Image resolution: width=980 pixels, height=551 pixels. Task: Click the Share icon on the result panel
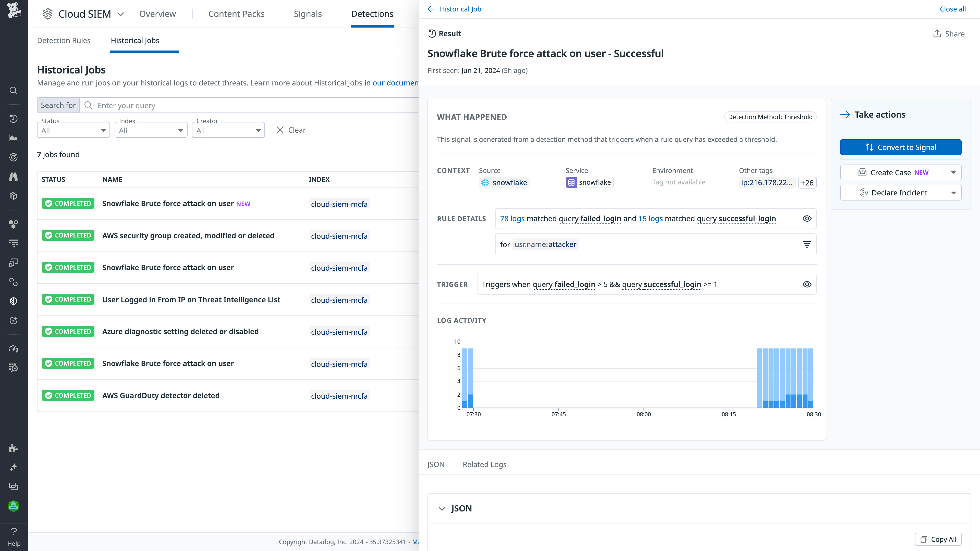(937, 33)
